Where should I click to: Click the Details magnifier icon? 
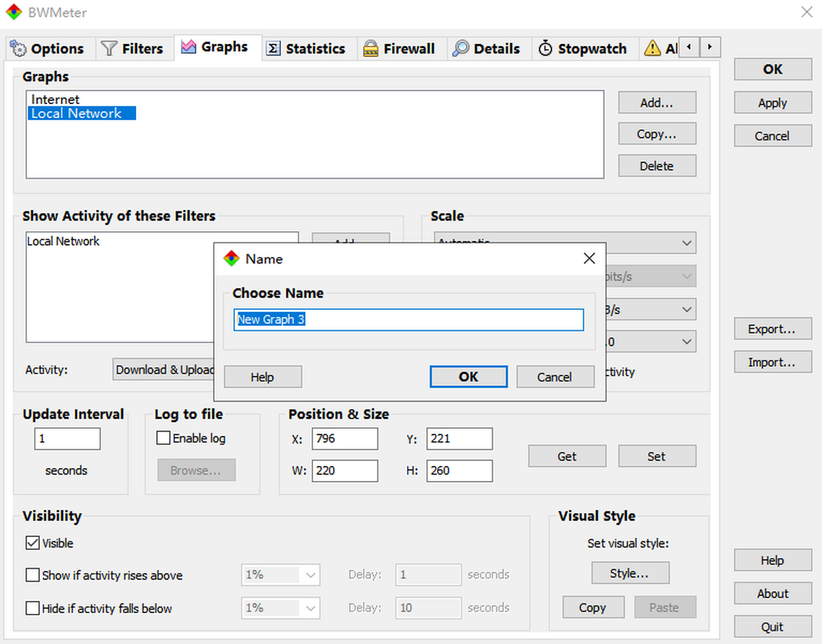pos(461,49)
